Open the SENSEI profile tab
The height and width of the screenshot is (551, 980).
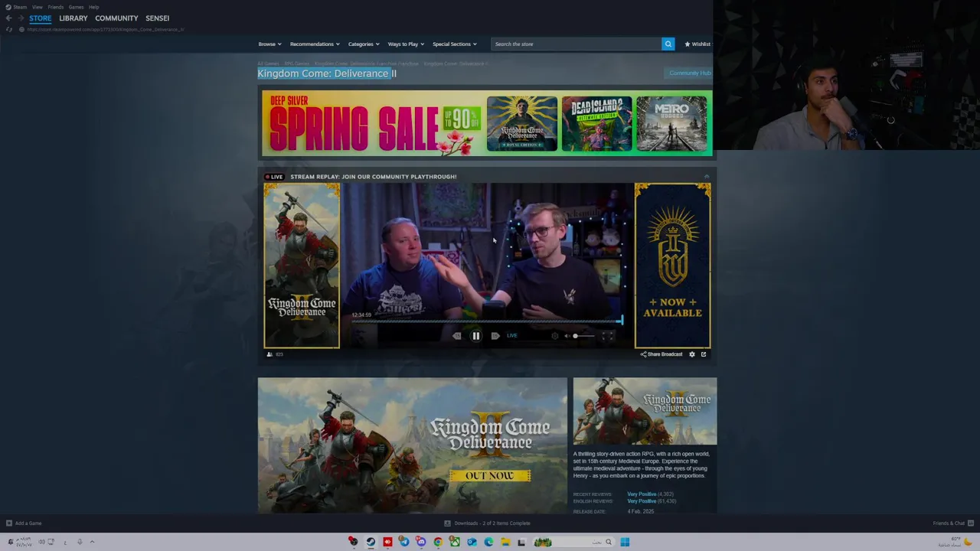pyautogui.click(x=158, y=18)
